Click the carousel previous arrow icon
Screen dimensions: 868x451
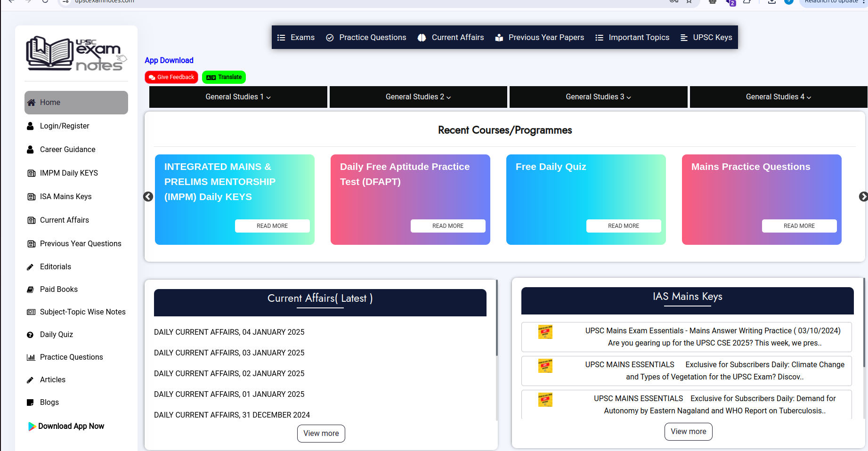click(x=148, y=197)
